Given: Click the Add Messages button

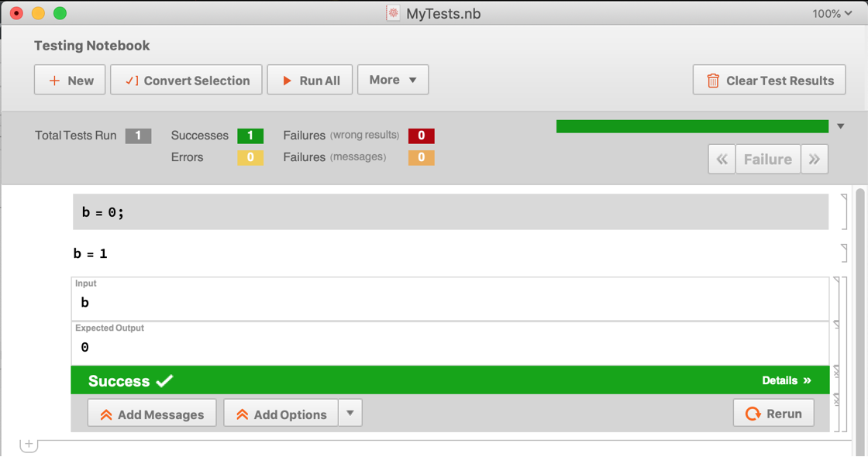Looking at the screenshot, I should (152, 414).
